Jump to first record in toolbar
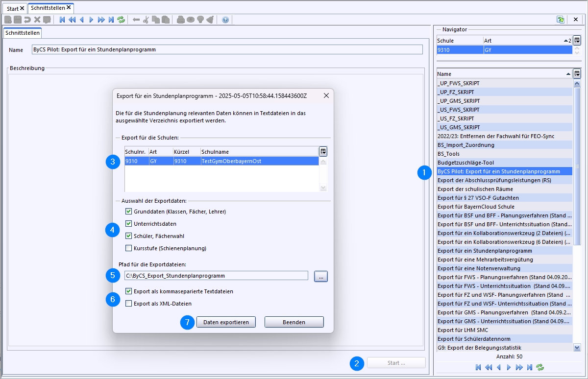Image resolution: width=588 pixels, height=379 pixels. click(x=62, y=20)
